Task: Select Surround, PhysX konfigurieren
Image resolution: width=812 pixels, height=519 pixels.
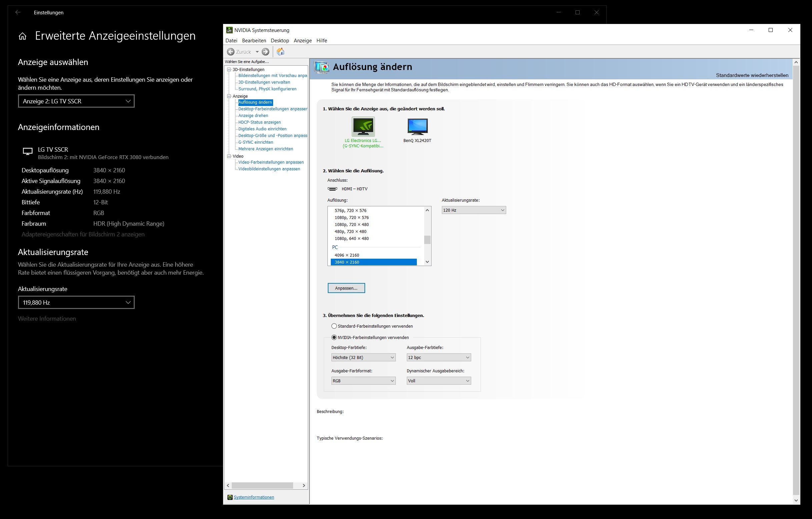Action: point(267,89)
